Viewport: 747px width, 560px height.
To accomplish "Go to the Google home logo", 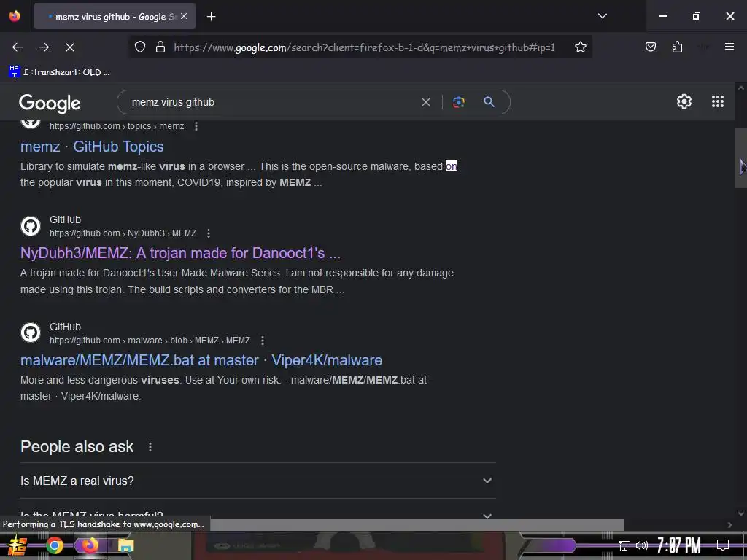I will pos(50,103).
